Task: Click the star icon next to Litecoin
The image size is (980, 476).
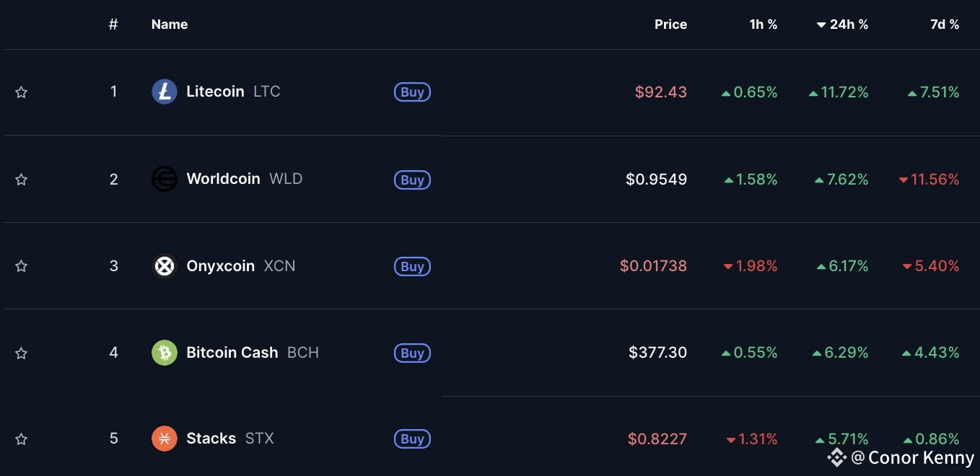Action: pyautogui.click(x=21, y=92)
